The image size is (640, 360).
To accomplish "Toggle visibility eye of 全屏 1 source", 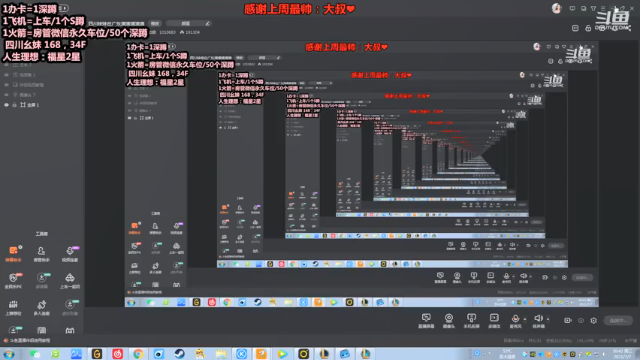I will [7, 105].
